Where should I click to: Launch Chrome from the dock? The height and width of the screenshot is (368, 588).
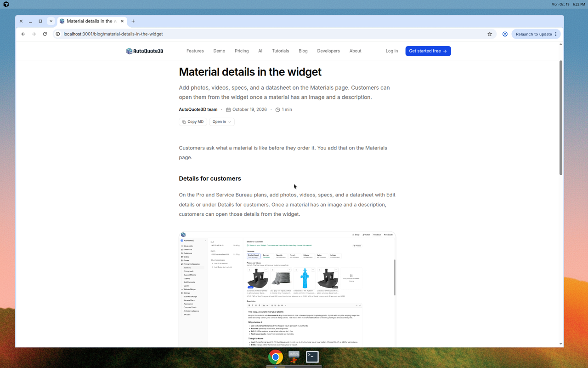tap(276, 357)
